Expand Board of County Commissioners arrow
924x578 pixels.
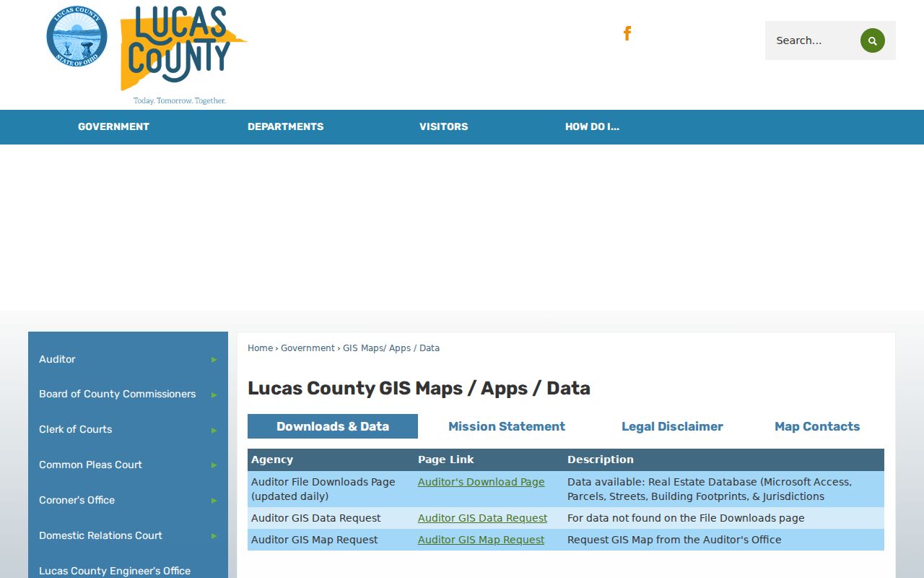(x=214, y=395)
